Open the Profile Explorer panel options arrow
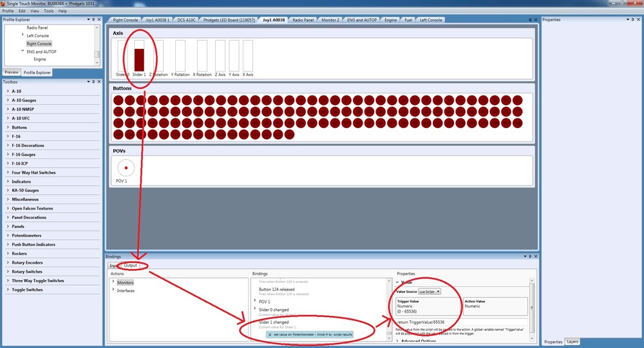 click(x=88, y=19)
